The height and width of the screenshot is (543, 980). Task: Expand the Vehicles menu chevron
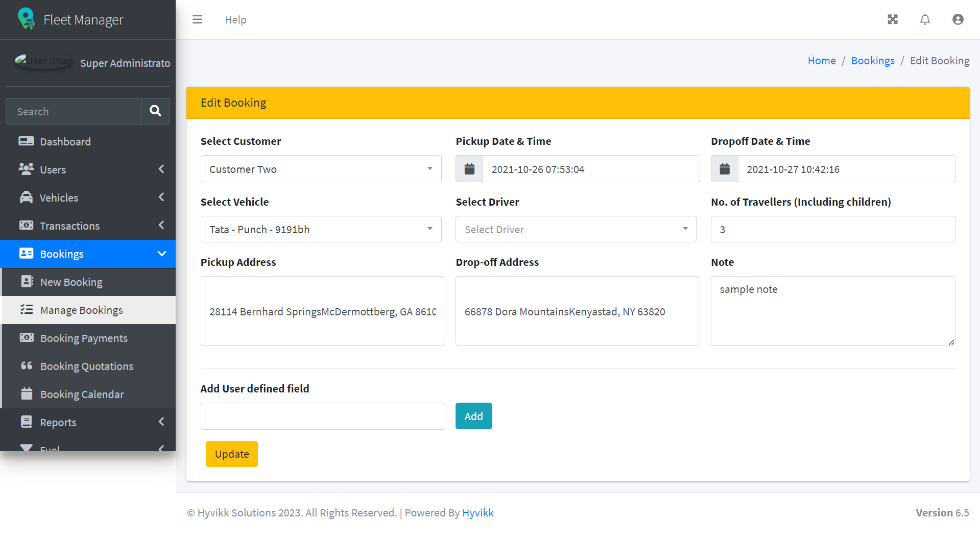point(161,197)
